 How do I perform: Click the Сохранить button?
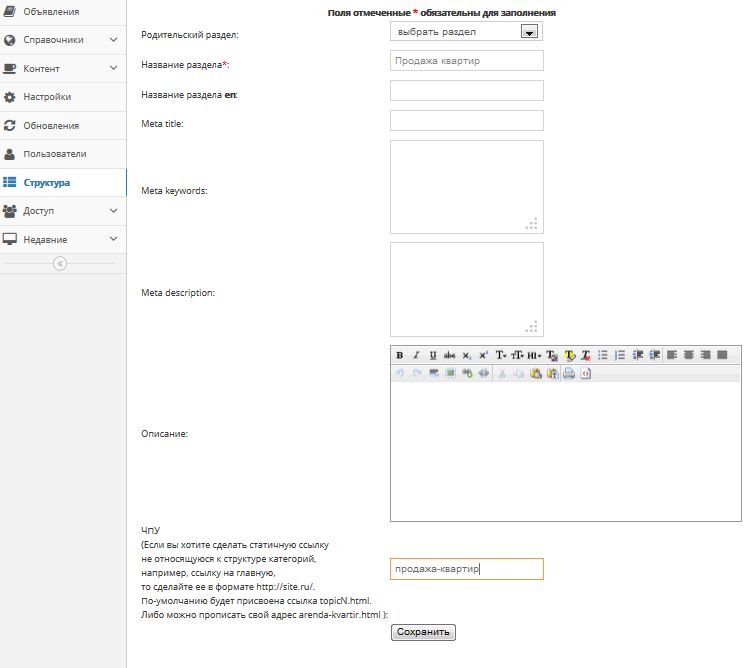423,632
